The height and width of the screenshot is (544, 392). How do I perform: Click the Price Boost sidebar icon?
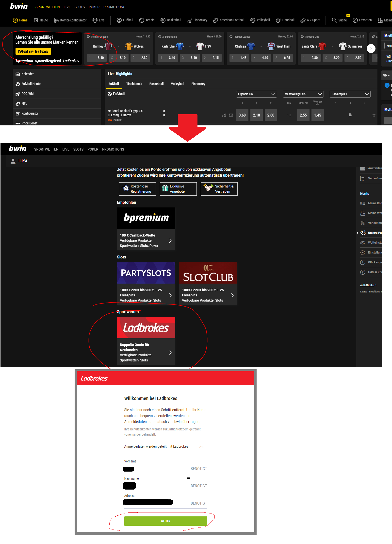coord(18,123)
